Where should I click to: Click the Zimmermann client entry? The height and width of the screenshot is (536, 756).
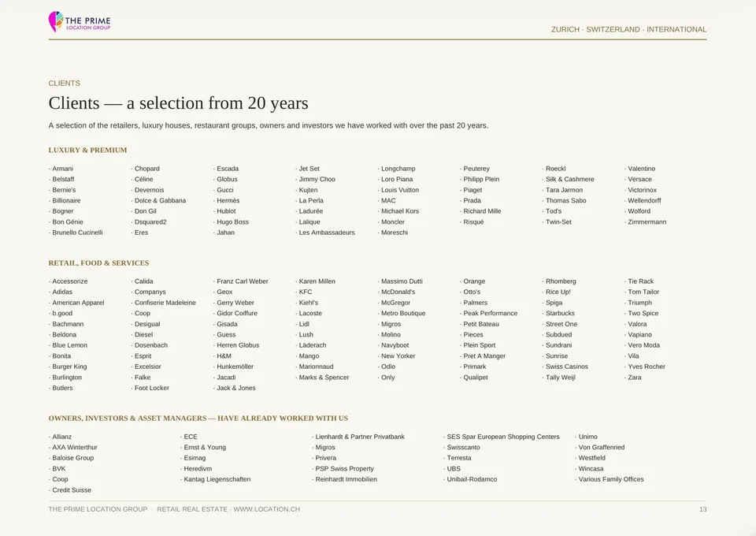(x=647, y=222)
